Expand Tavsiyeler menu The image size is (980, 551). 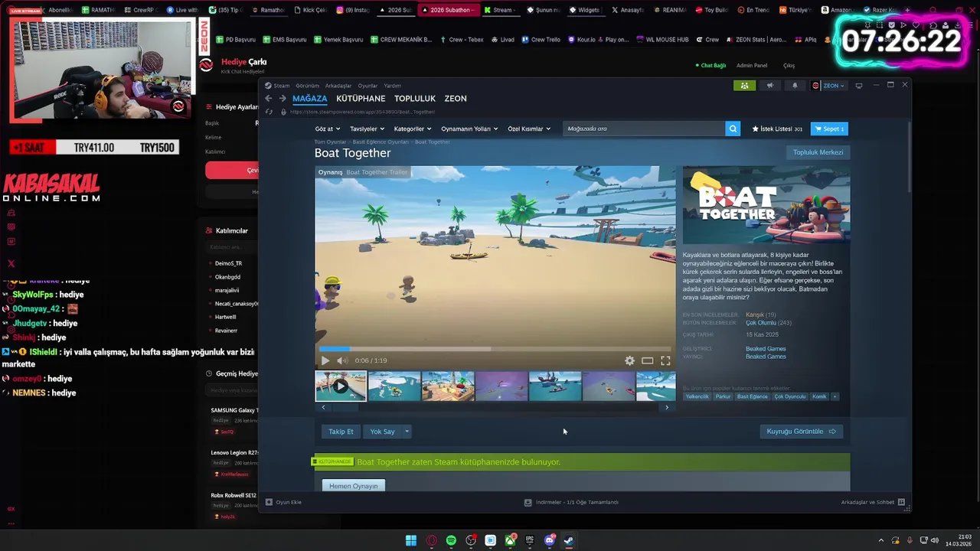[x=367, y=129]
